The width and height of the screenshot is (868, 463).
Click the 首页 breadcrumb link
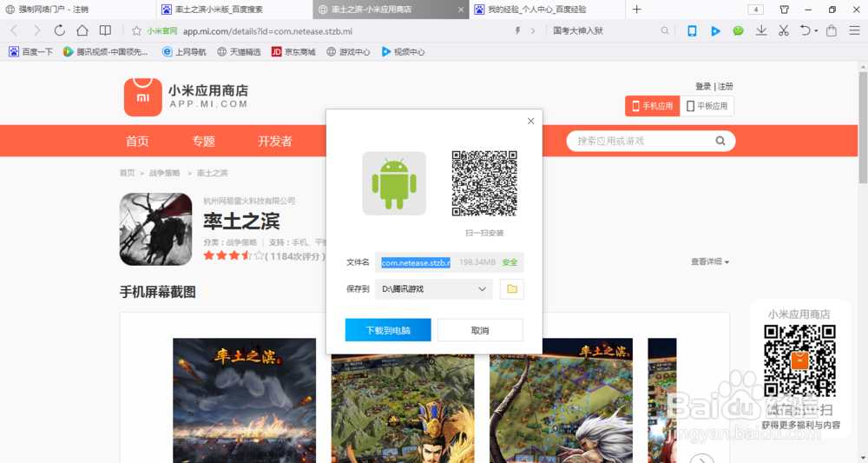point(128,173)
